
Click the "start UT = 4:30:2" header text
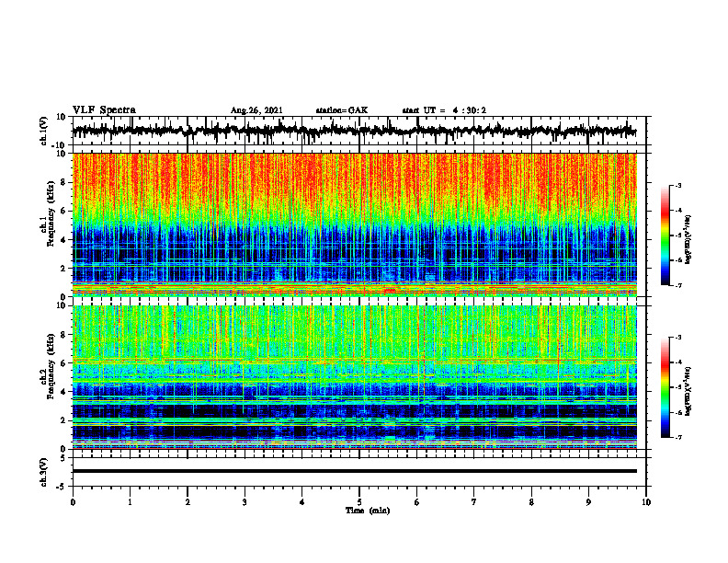(444, 110)
